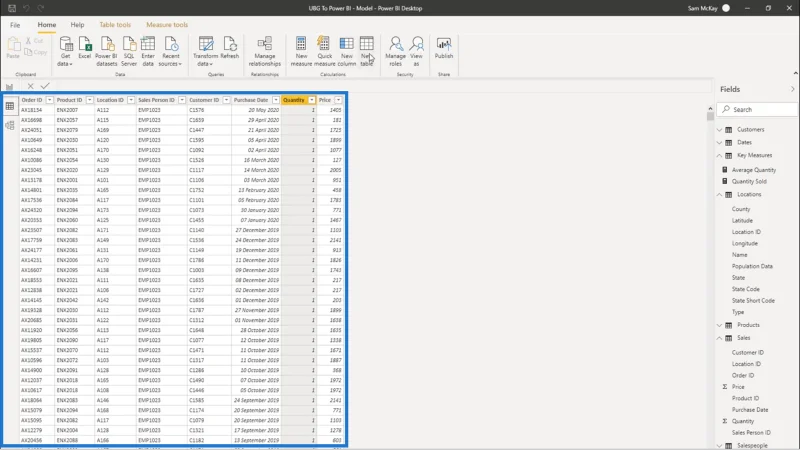Open Sales Person ID column filter dropdown
This screenshot has width=800, height=450.
(x=182, y=100)
